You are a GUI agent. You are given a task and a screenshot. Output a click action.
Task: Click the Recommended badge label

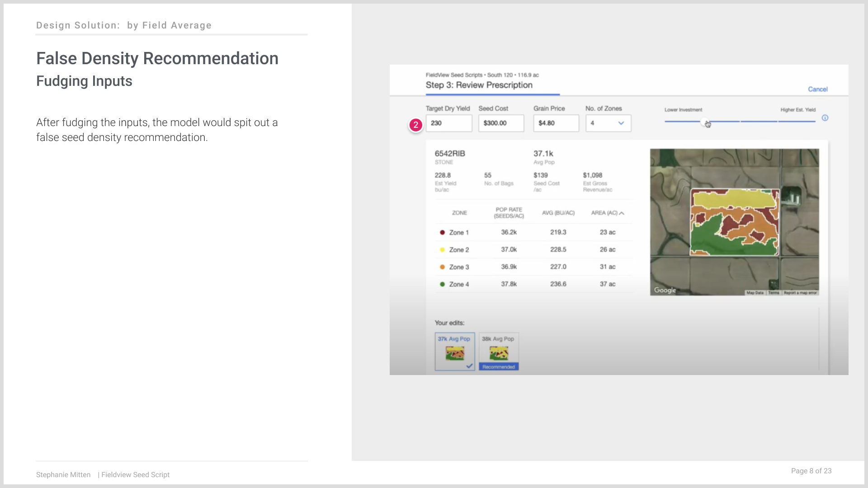(499, 367)
